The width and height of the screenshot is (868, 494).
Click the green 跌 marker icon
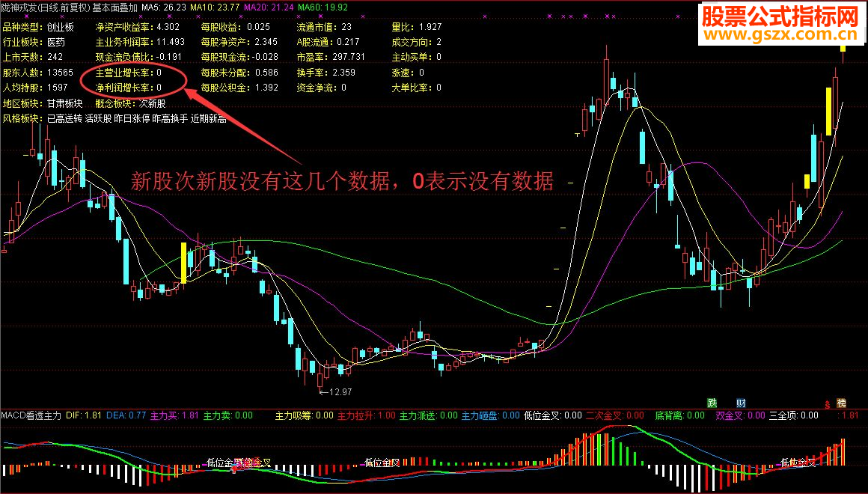point(712,403)
